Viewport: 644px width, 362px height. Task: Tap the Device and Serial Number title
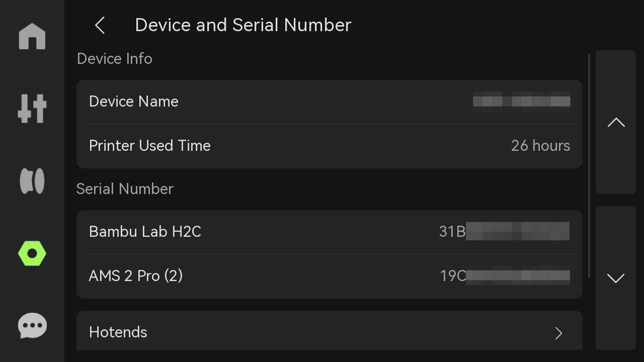point(243,25)
